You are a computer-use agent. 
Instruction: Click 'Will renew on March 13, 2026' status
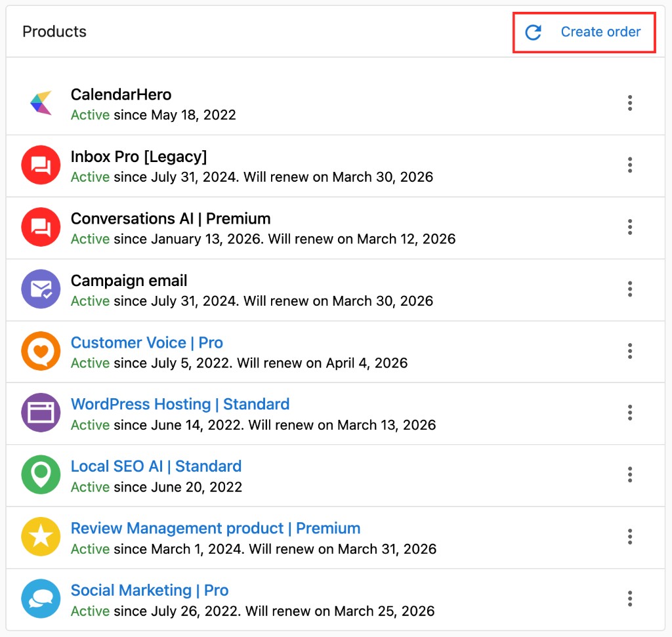(342, 425)
